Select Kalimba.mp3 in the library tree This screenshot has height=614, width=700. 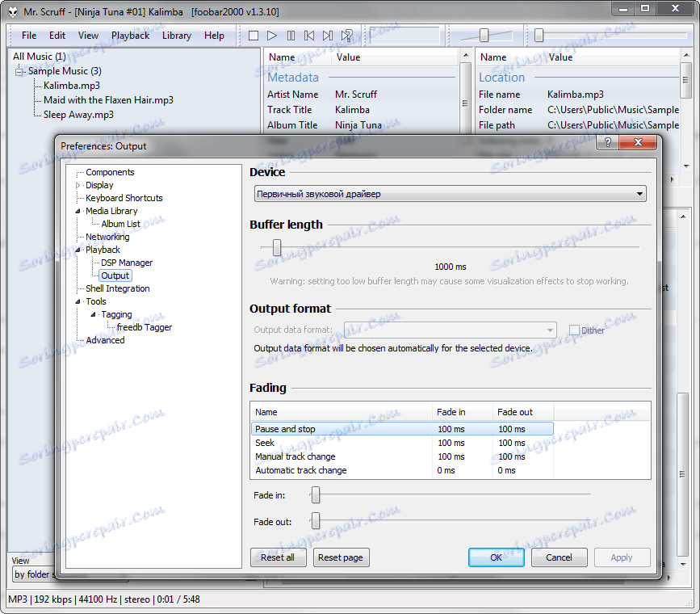71,86
